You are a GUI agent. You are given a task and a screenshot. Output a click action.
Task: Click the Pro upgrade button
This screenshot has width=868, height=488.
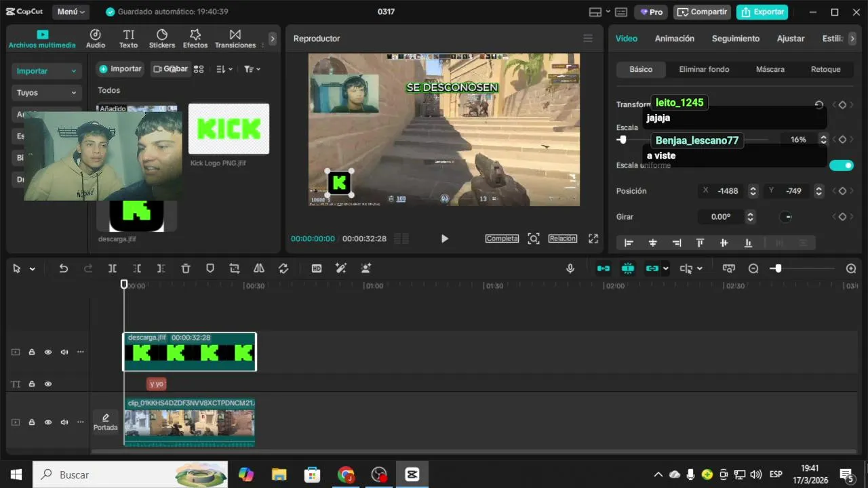650,12
